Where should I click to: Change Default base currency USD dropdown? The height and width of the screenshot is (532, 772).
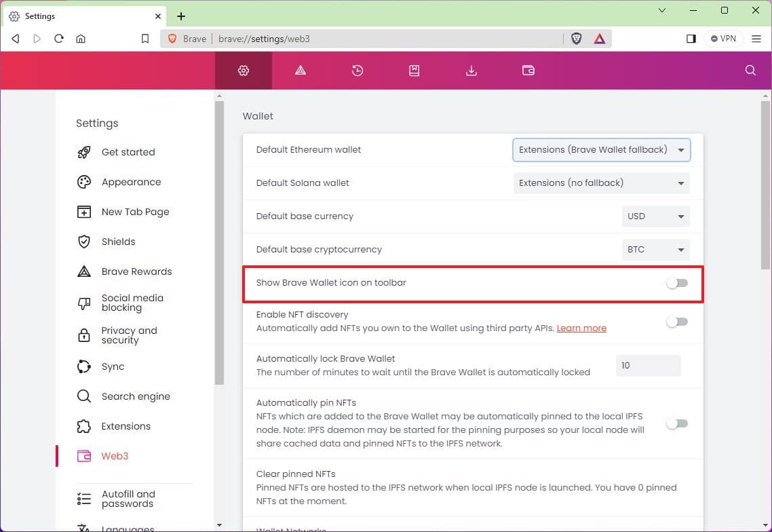coord(655,216)
